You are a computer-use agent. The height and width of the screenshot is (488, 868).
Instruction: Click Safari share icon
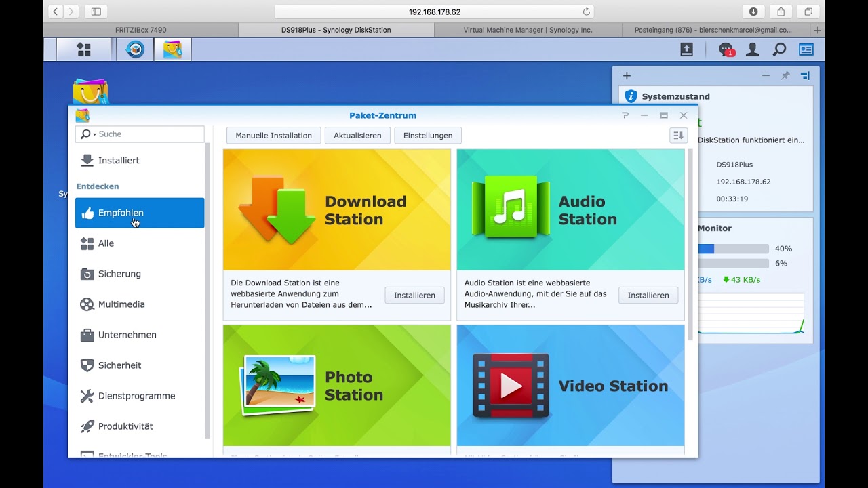pos(781,12)
